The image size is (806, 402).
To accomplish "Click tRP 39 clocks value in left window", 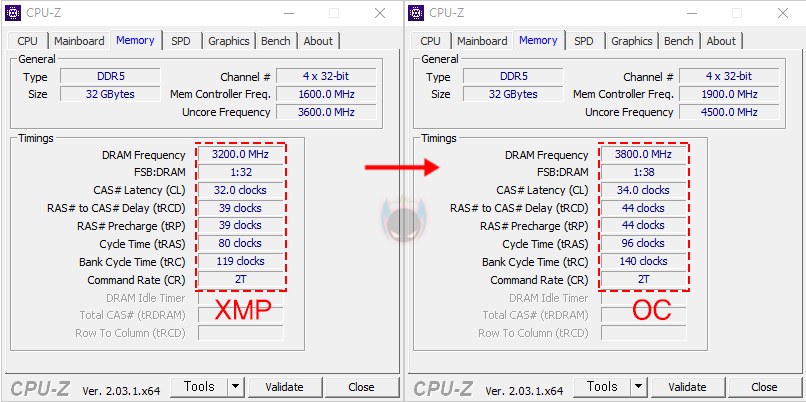I will 241,226.
